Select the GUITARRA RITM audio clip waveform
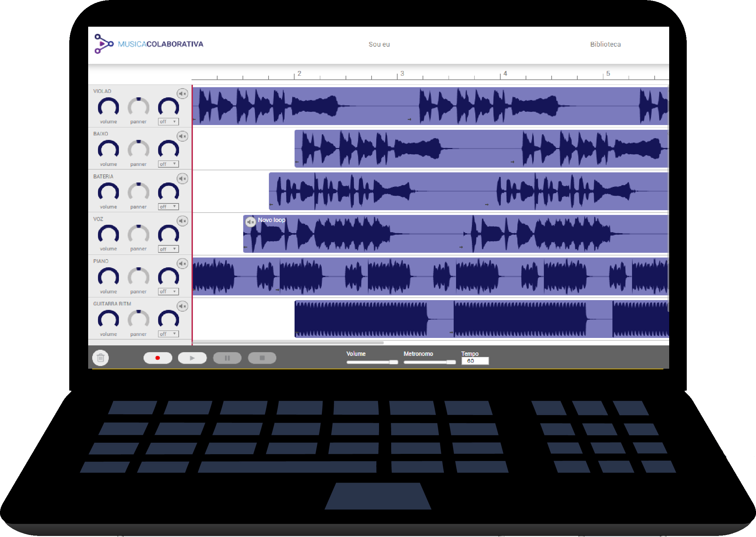The height and width of the screenshot is (537, 756). coord(481,319)
